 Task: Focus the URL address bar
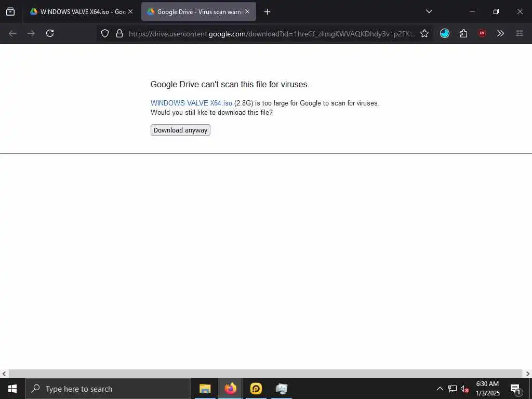271,34
